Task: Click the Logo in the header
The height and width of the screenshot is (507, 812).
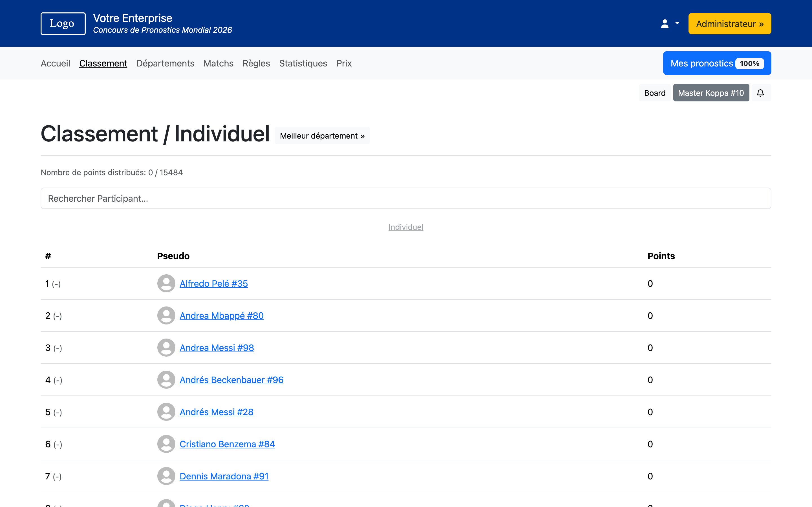Action: 63,23
